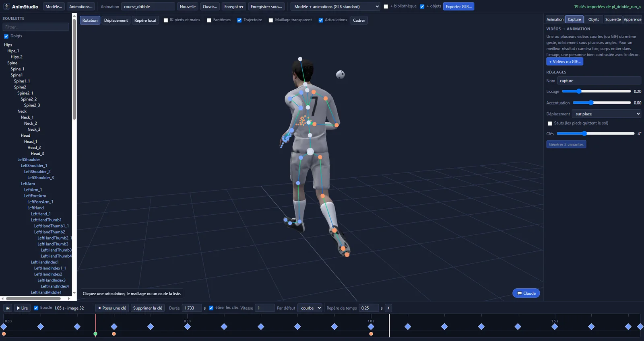Click the right arrow of the skeleton horizontal scrollbar
This screenshot has width=644, height=341.
[x=69, y=298]
